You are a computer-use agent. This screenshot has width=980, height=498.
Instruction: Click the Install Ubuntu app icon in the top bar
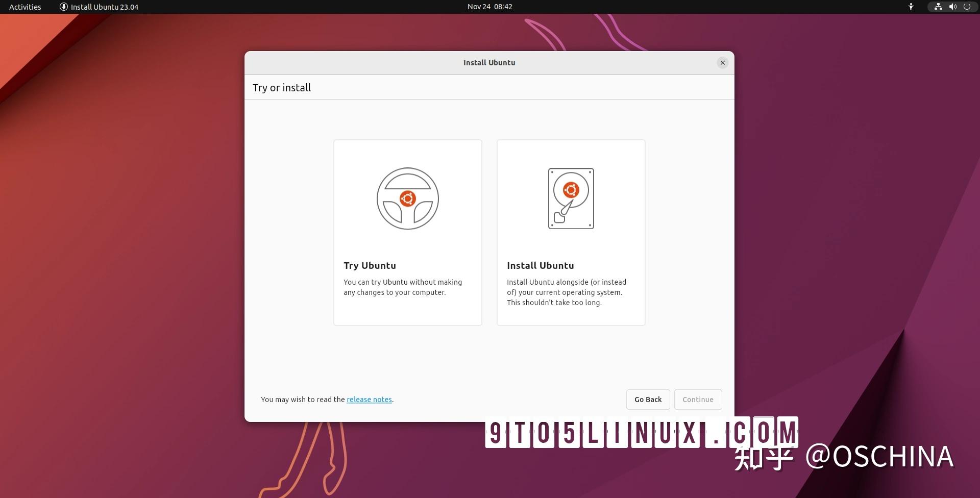63,7
